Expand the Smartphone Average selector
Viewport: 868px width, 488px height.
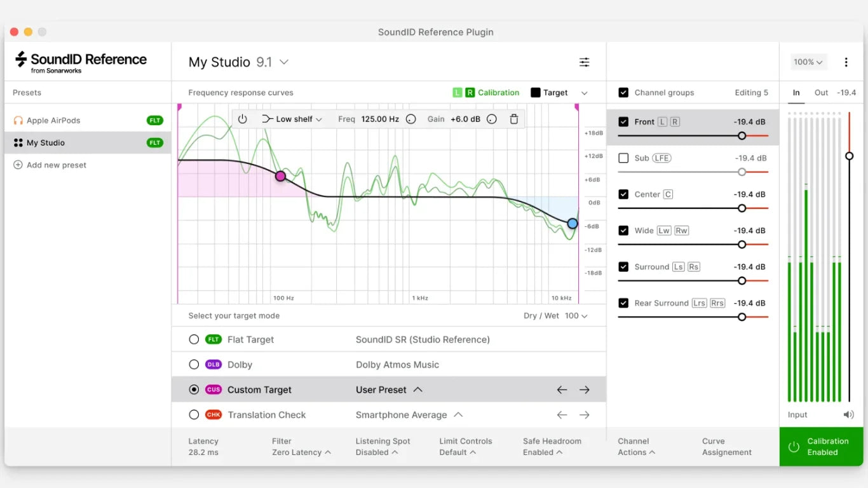coord(409,415)
